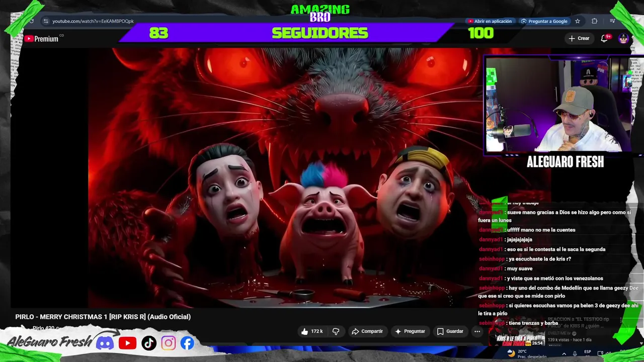Open the taskbar weather widget showing 20°C
This screenshot has width=644, height=362.
[526, 353]
